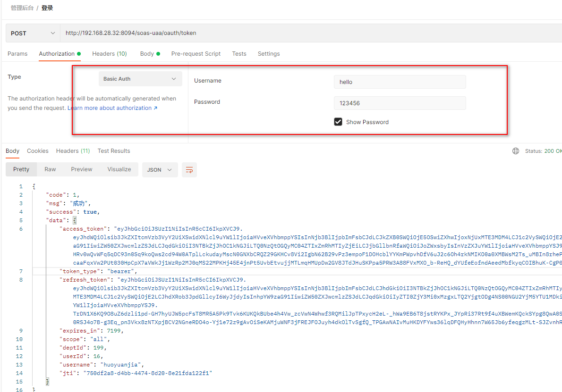Screen dimensions: 562x392
Task: Open the Pre-request Script tab
Action: pyautogui.click(x=196, y=54)
